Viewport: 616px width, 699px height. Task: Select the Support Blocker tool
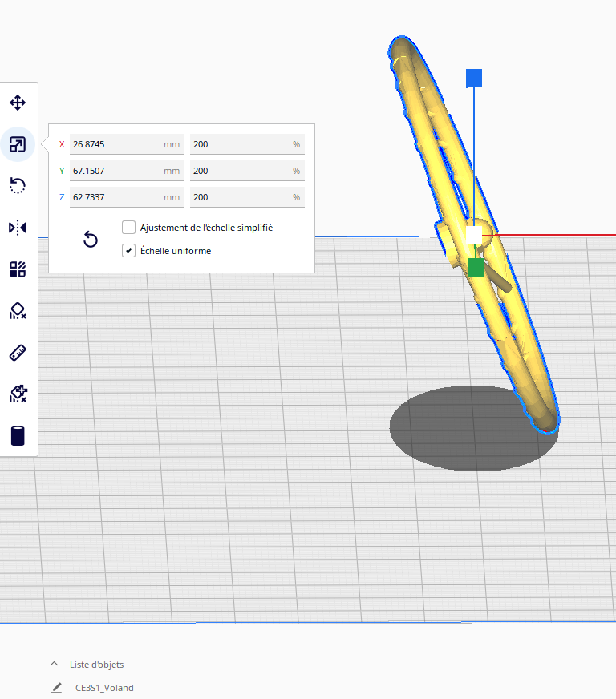click(18, 311)
